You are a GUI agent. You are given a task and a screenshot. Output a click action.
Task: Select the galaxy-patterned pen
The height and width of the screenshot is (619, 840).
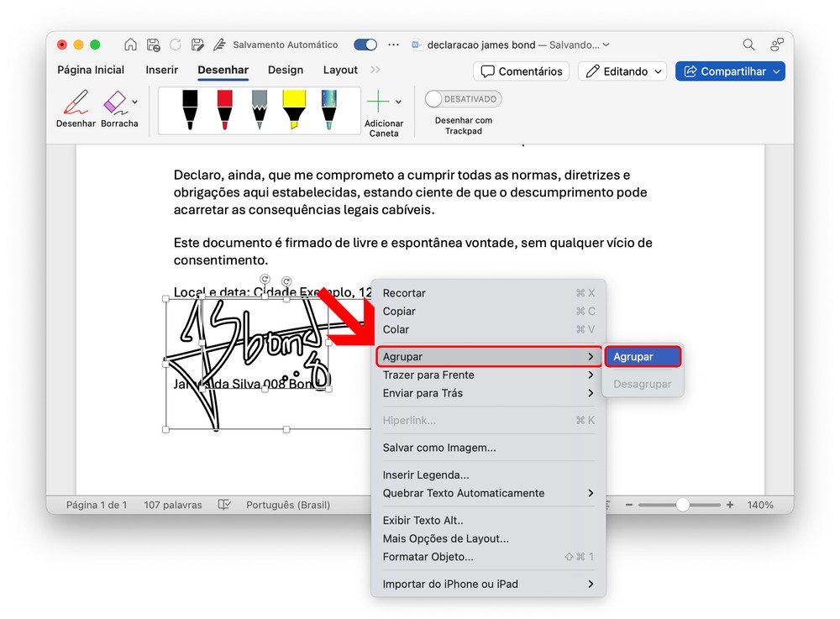(x=328, y=109)
